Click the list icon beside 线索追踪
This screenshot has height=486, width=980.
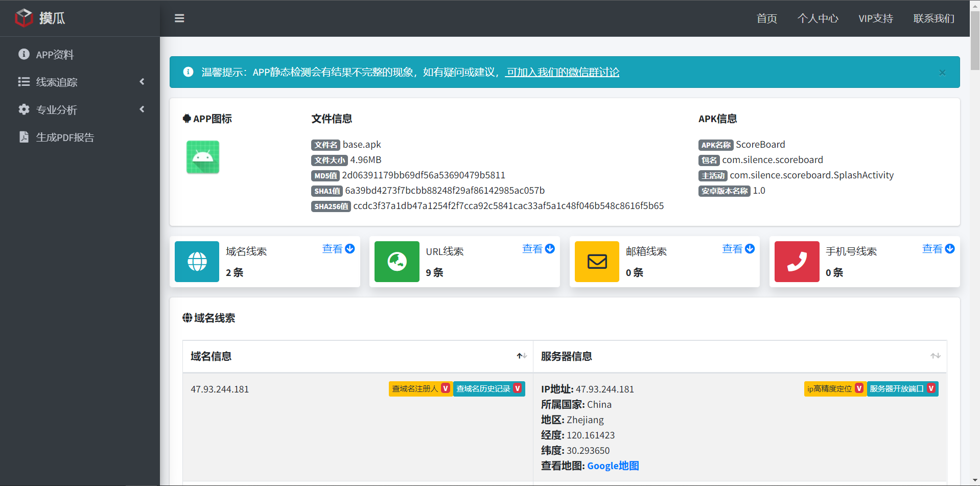(x=24, y=82)
